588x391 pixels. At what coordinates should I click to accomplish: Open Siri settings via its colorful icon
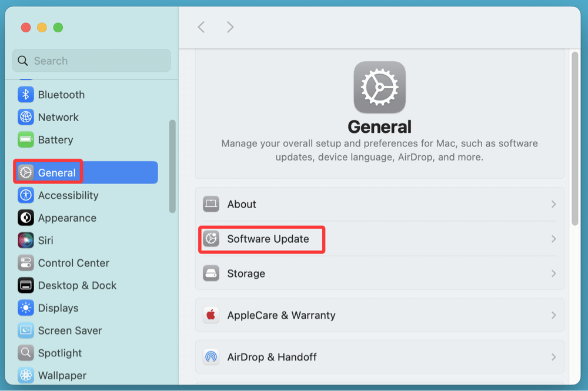[26, 240]
